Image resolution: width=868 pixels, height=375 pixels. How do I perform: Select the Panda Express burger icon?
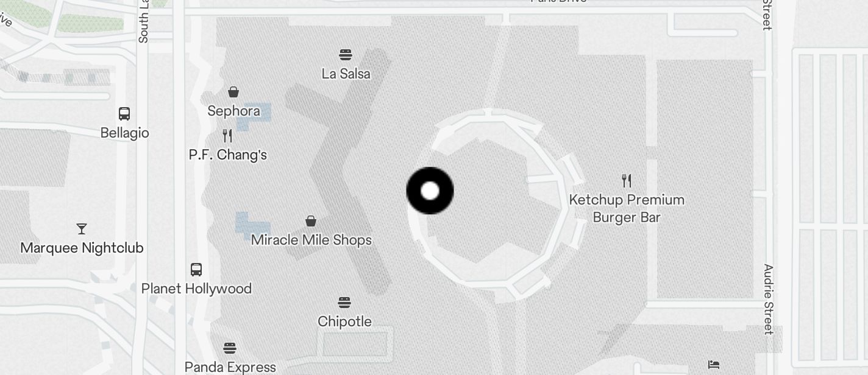[230, 348]
